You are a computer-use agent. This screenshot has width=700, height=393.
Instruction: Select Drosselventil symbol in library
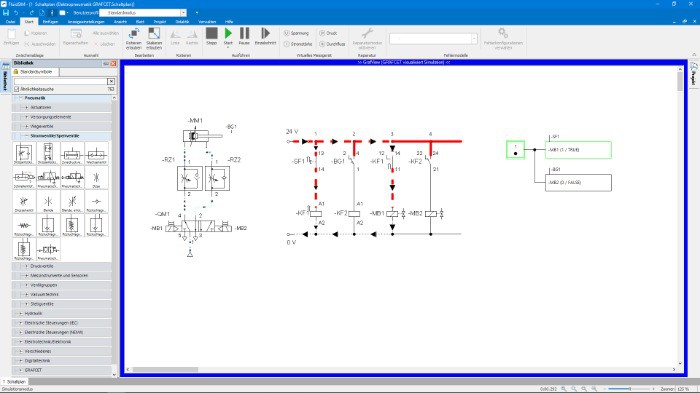tap(24, 202)
